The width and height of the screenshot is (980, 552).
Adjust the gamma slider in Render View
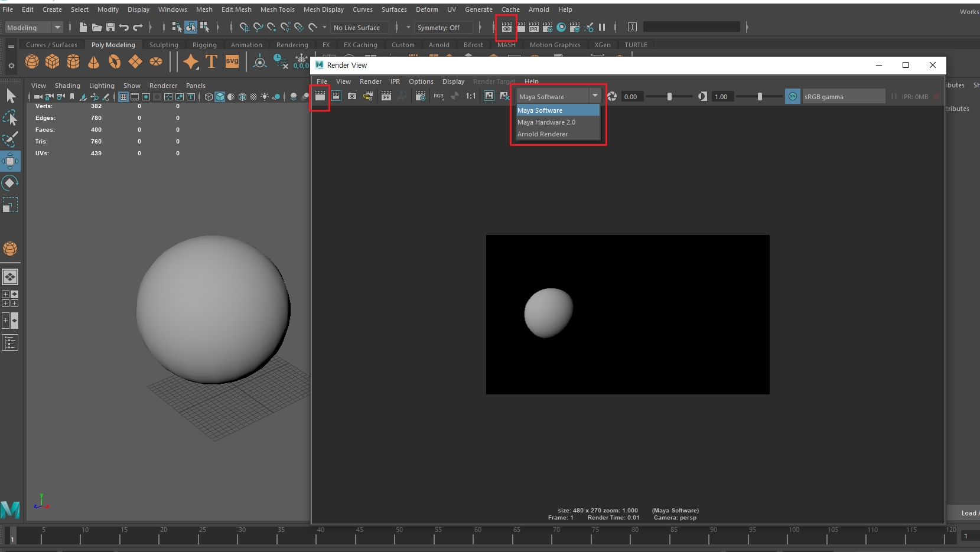pyautogui.click(x=760, y=96)
